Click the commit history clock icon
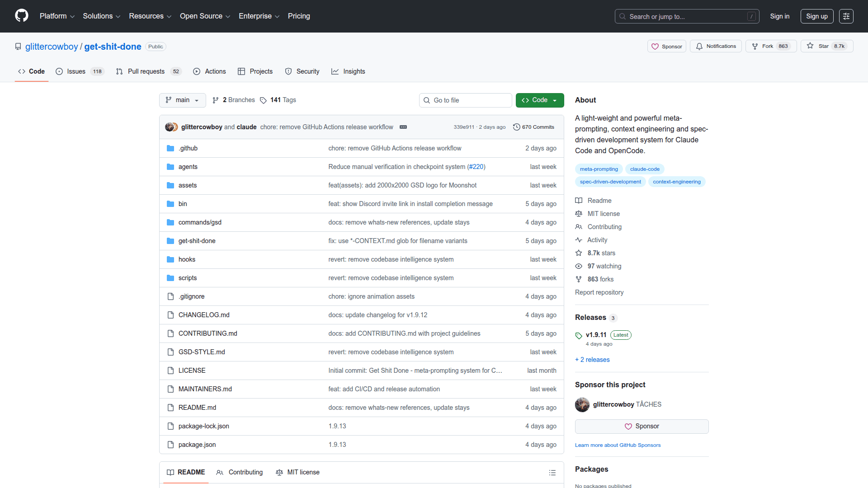The width and height of the screenshot is (868, 488). 516,127
